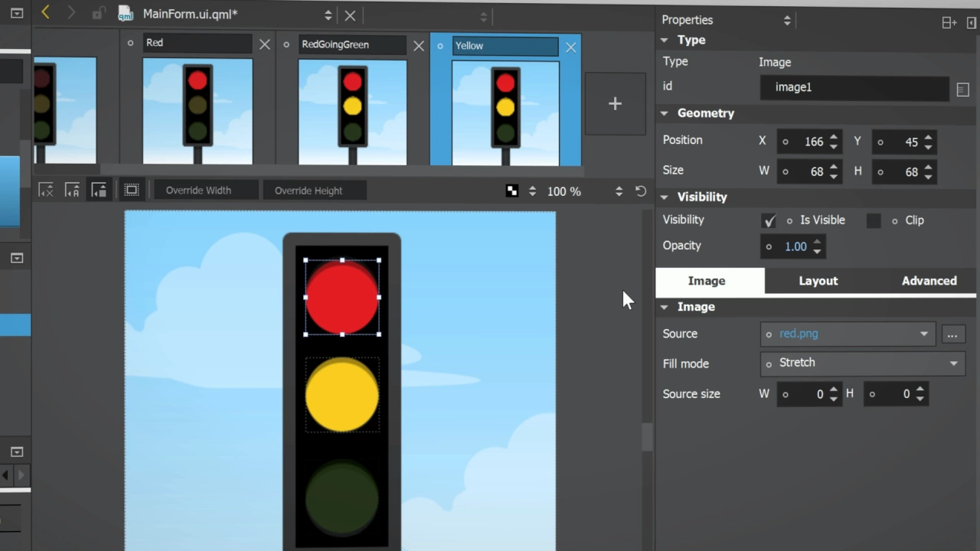Add a new state with the plus button
Image resolution: width=980 pixels, height=551 pixels.
pos(615,104)
